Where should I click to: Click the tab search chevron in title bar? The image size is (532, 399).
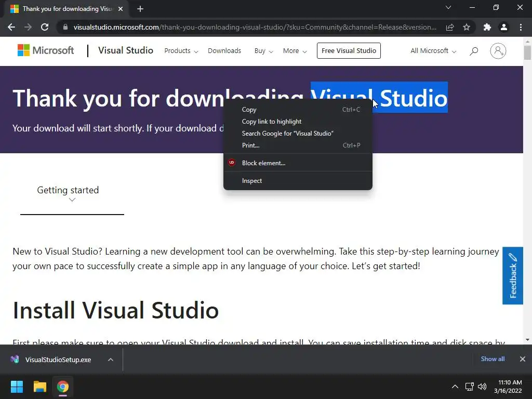[448, 7]
